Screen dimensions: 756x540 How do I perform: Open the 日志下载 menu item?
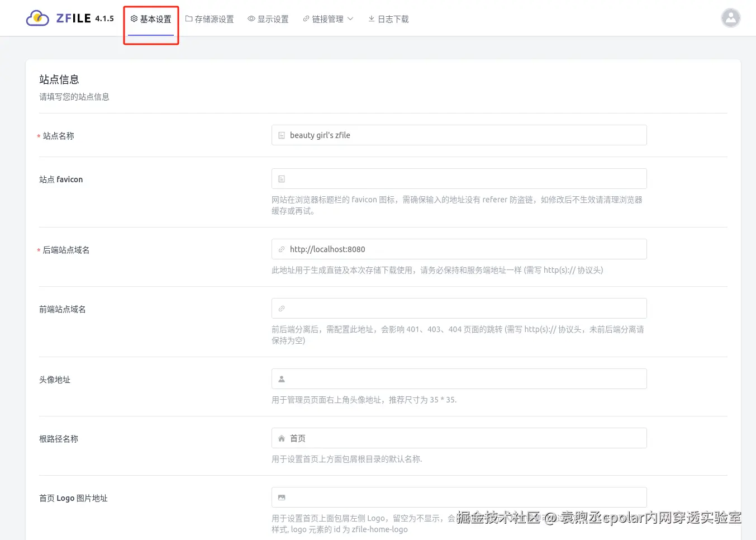(x=388, y=19)
